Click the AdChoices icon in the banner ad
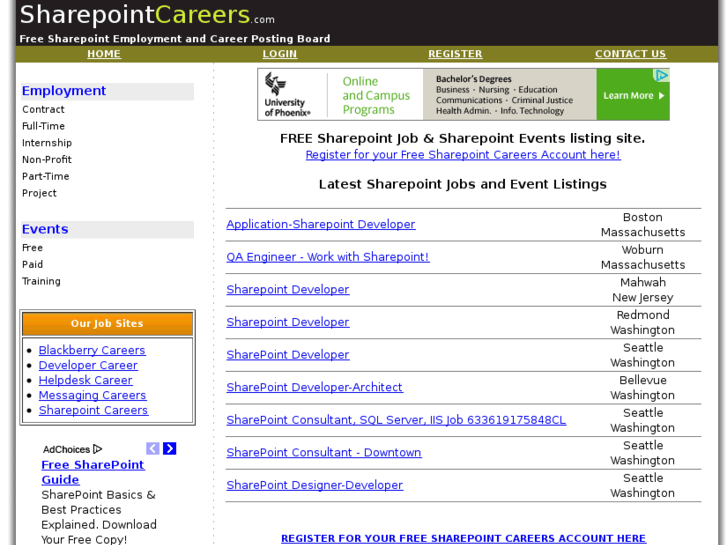The image size is (727, 545). tap(661, 75)
